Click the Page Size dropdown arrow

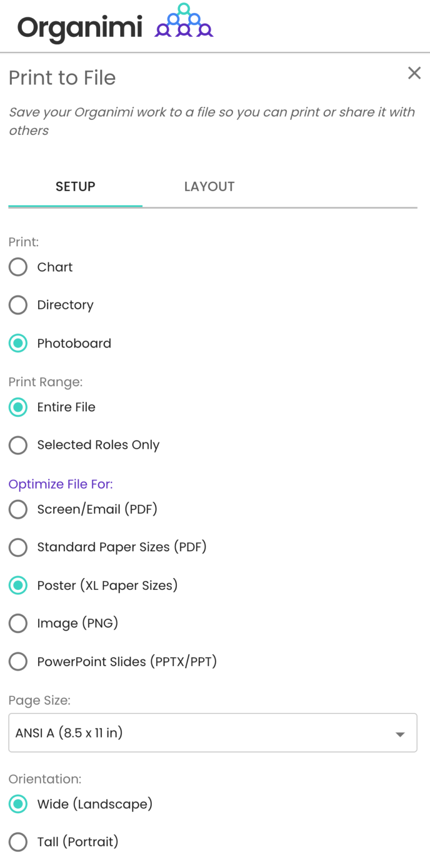[400, 732]
